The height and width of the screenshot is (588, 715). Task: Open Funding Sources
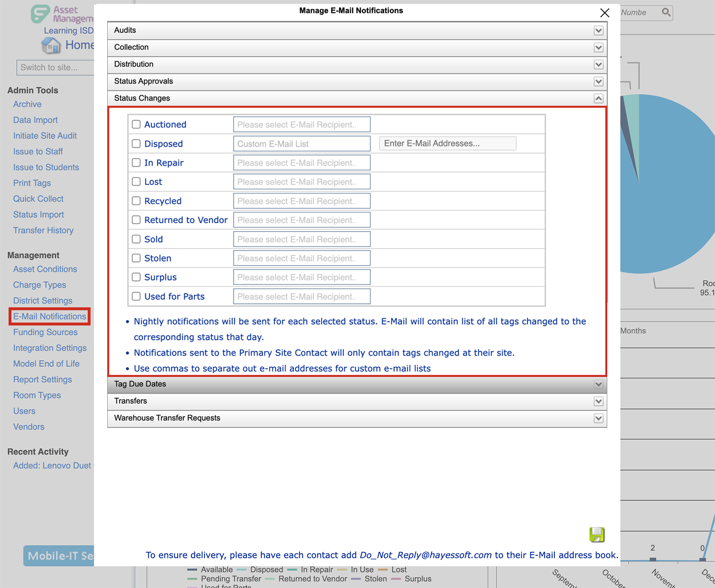45,332
